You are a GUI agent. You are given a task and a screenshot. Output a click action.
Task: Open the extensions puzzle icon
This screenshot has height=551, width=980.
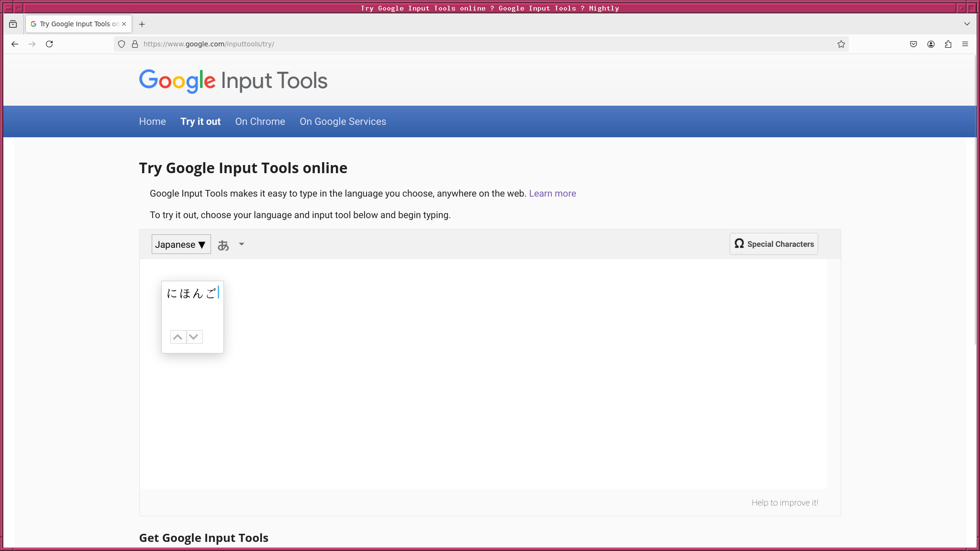[948, 44]
